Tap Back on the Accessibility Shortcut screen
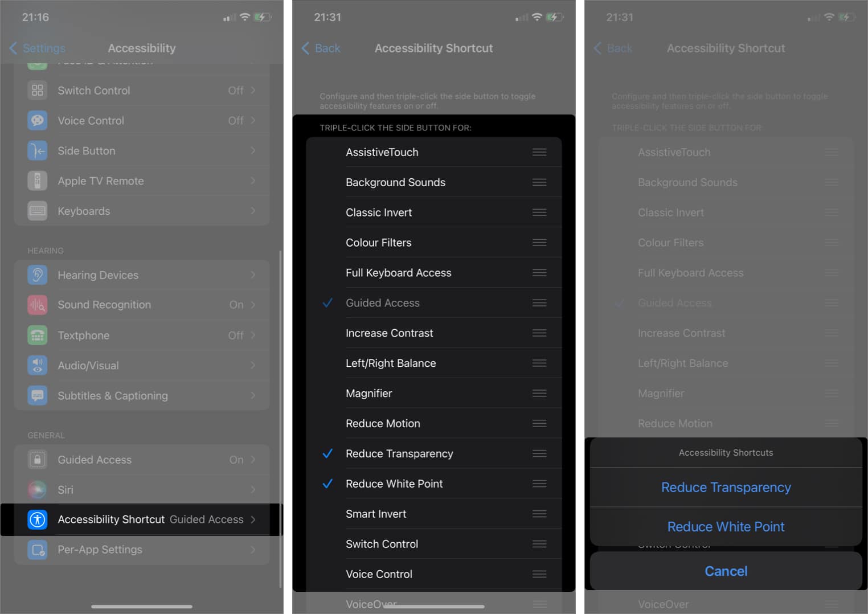The image size is (868, 614). click(x=321, y=48)
